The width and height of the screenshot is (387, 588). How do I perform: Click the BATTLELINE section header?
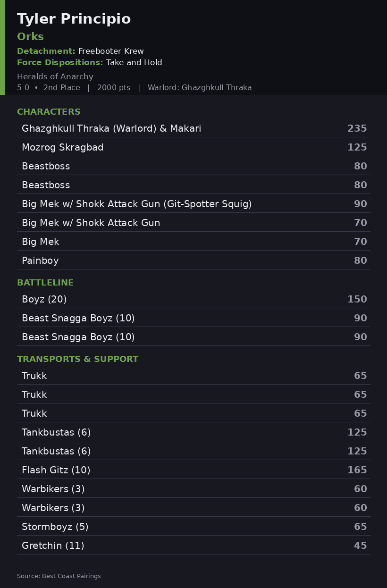[x=45, y=283]
